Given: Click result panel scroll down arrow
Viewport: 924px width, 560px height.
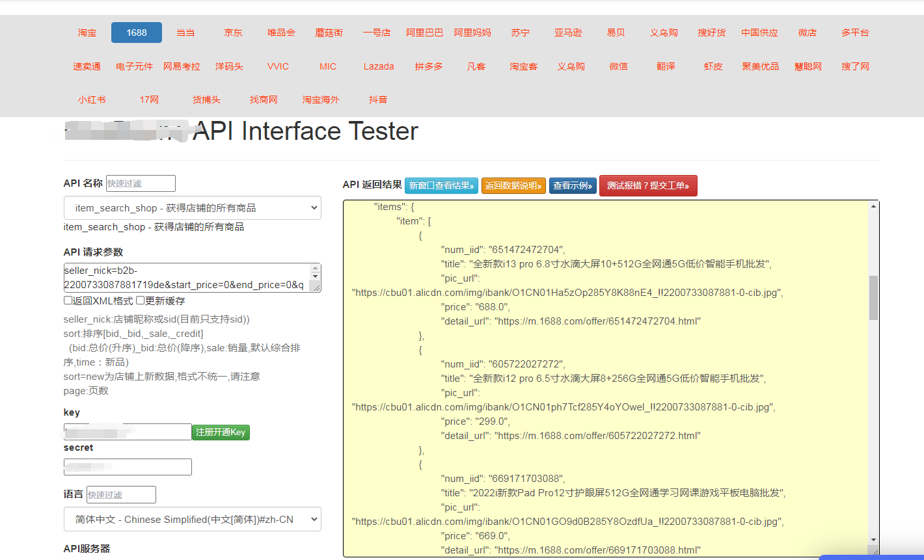Looking at the screenshot, I should tap(873, 540).
